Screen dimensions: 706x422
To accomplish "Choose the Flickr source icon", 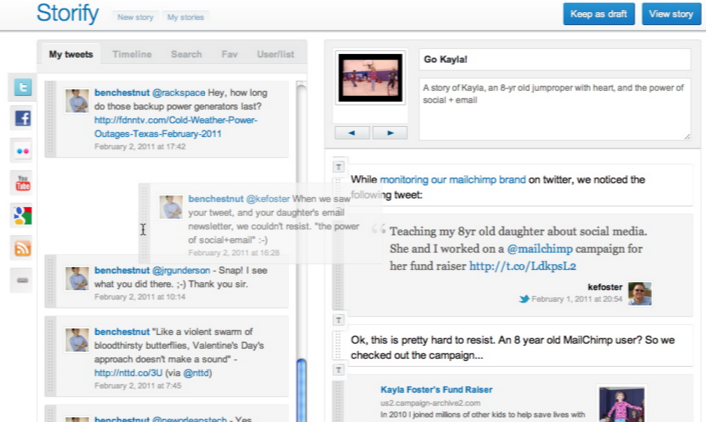I will (x=22, y=151).
